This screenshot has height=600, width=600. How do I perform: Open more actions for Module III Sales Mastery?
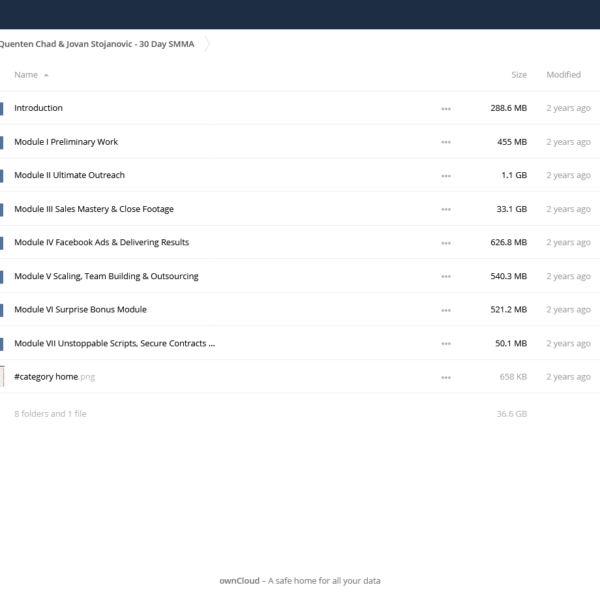pyautogui.click(x=446, y=209)
